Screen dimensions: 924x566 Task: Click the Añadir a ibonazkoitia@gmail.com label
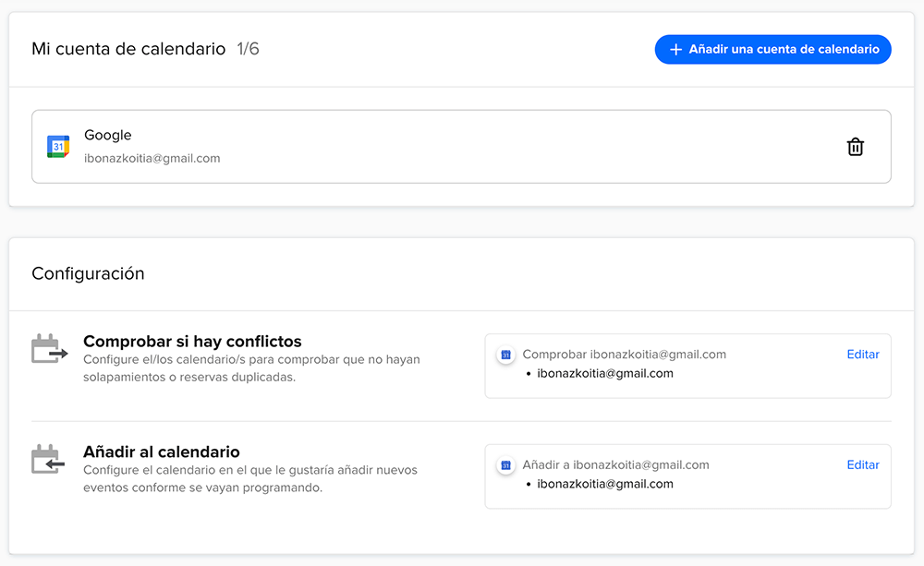pos(615,465)
